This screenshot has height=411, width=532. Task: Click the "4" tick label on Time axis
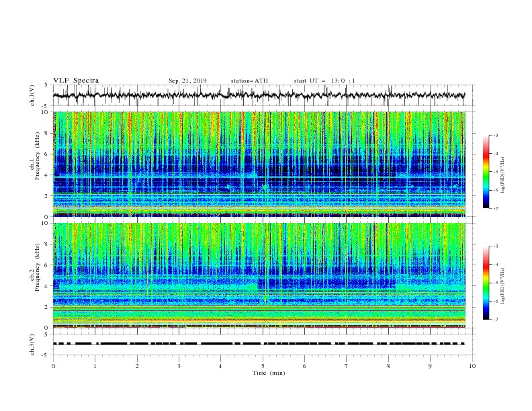(220, 366)
